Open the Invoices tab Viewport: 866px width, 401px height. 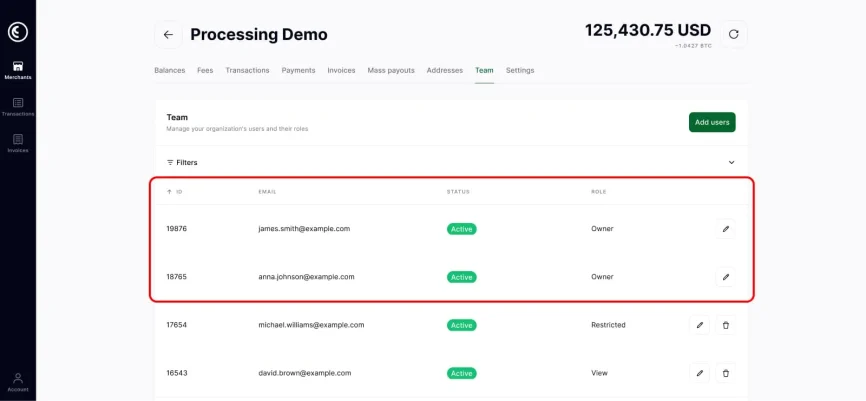tap(341, 71)
